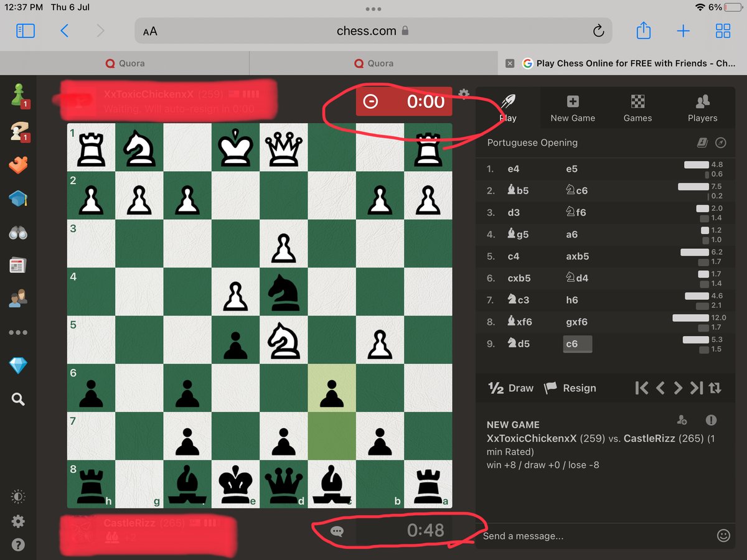Click the black knight on d4
The image size is (747, 560).
click(x=284, y=292)
